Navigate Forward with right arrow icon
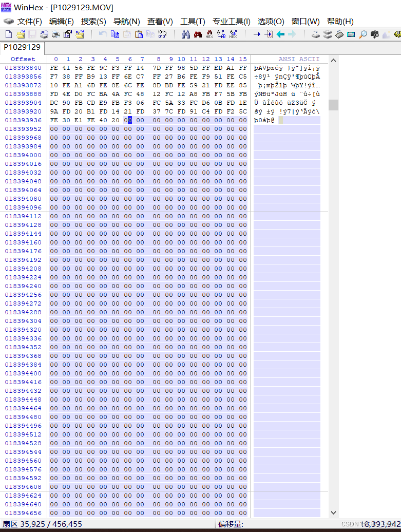This screenshot has width=401, height=532. pyautogui.click(x=292, y=34)
